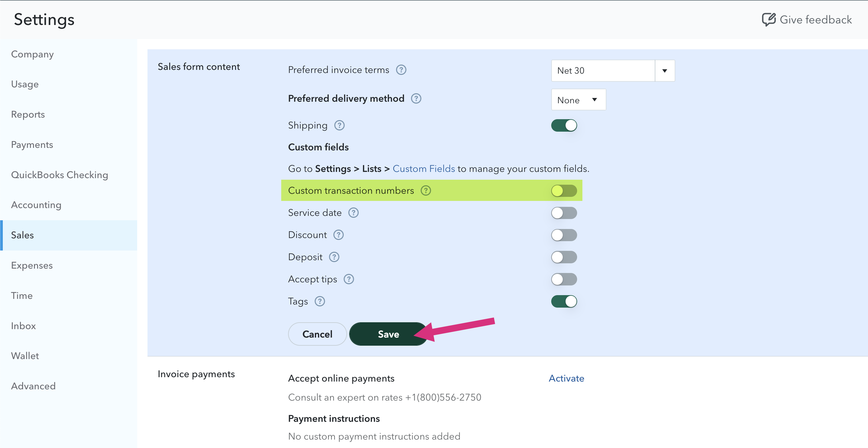Screen dimensions: 868x448
Task: Show help for the Deposit setting
Action: (x=334, y=257)
